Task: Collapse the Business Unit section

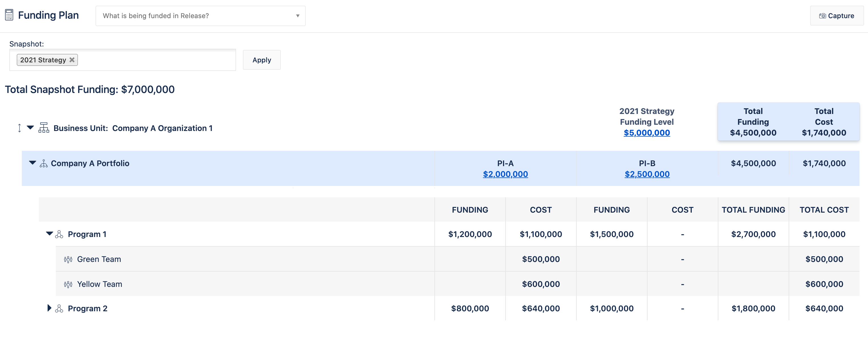Action: (x=30, y=127)
